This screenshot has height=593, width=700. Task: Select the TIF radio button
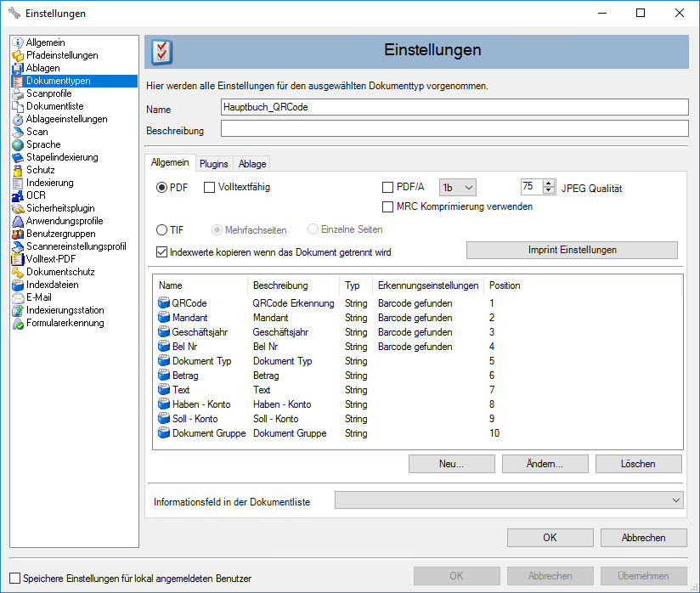point(161,229)
